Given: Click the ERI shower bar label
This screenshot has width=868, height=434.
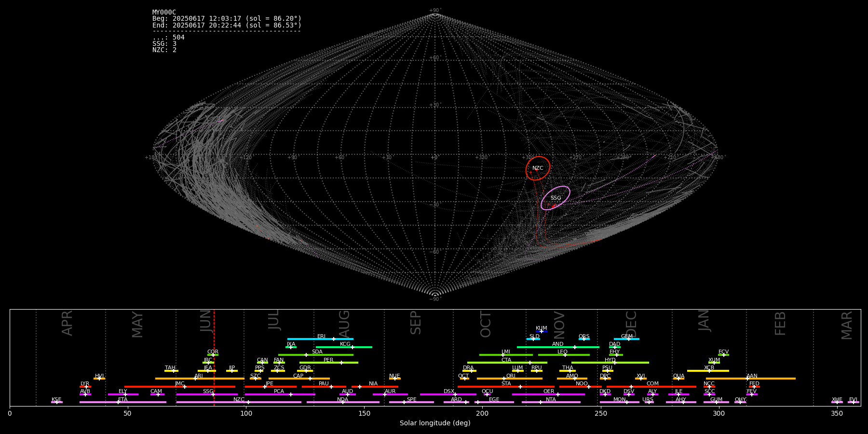Looking at the screenshot, I should tap(321, 337).
